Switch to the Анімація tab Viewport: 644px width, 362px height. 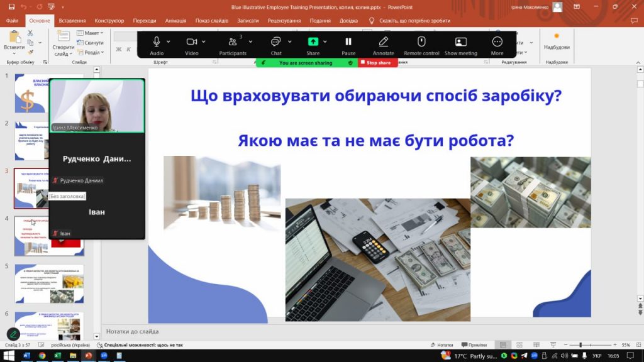coord(175,21)
